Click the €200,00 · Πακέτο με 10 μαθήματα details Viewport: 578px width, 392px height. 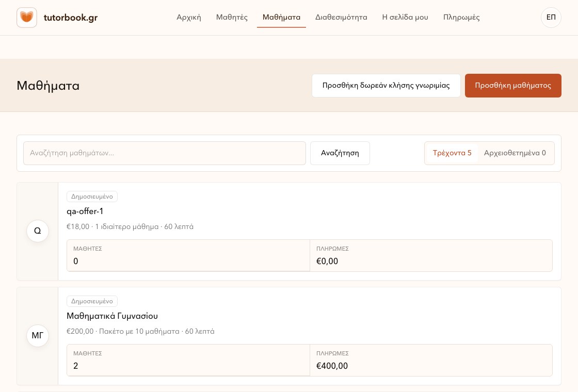[x=140, y=331]
